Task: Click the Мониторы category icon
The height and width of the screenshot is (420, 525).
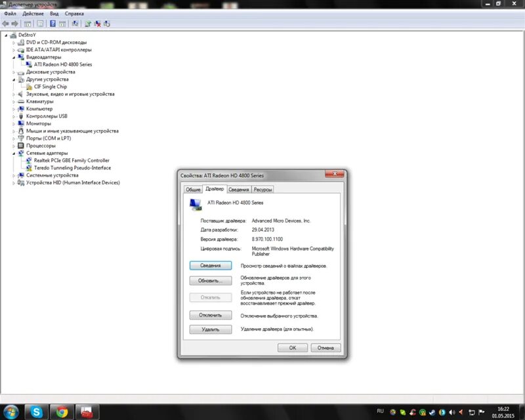Action: [21, 123]
